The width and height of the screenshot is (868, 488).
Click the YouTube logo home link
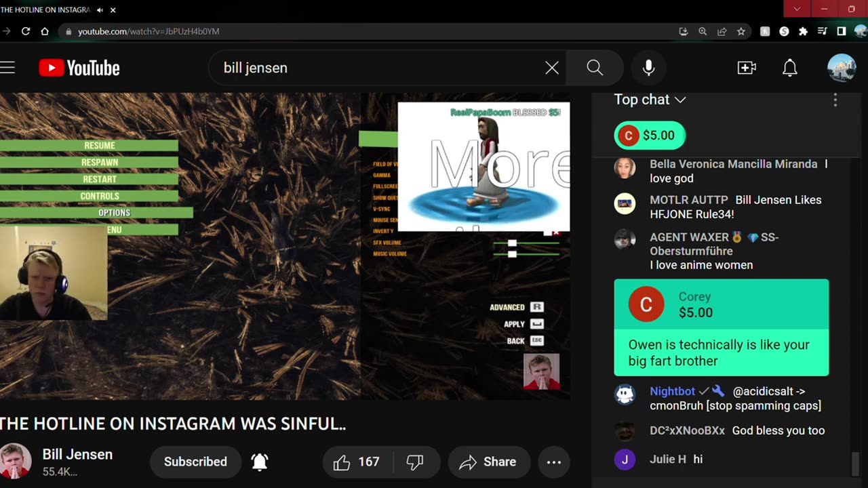(x=79, y=68)
